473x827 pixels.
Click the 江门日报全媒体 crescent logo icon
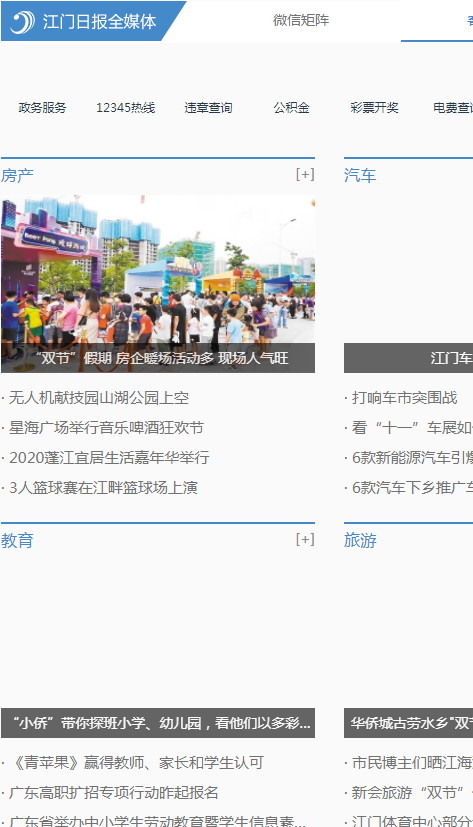pyautogui.click(x=23, y=22)
